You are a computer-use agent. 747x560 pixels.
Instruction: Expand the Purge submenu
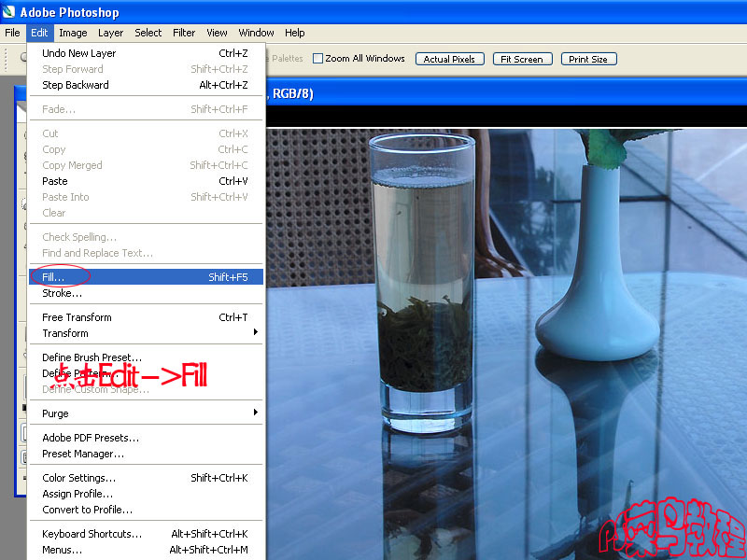pos(146,413)
